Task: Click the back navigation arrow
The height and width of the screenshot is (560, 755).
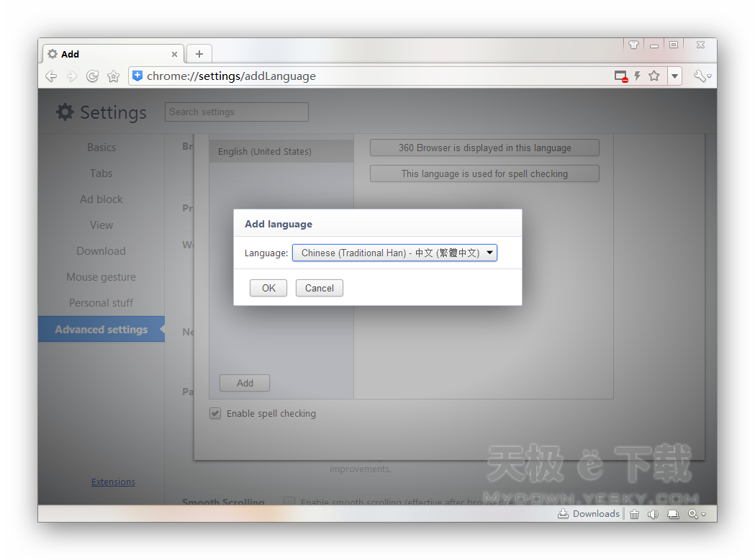Action: click(x=50, y=76)
